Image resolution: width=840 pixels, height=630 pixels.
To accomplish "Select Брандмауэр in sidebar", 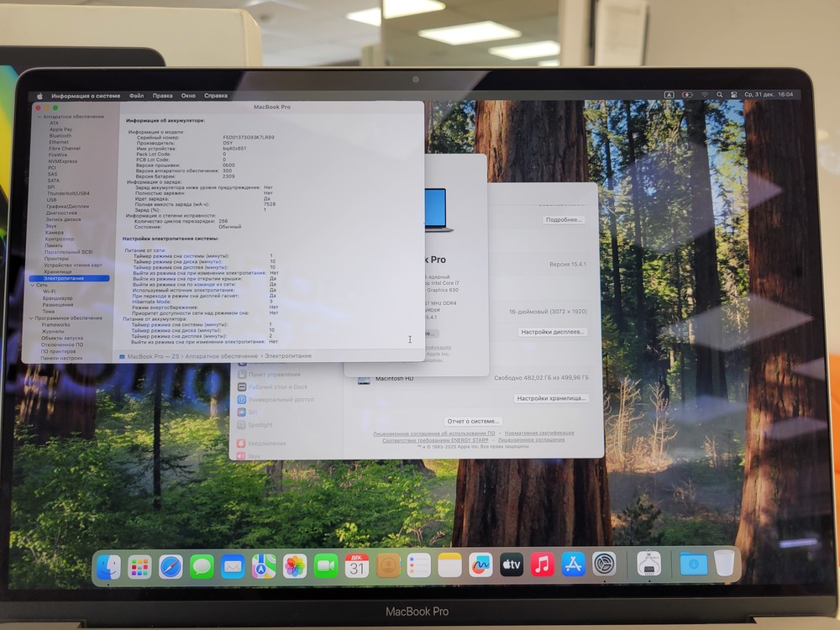I will click(x=57, y=298).
